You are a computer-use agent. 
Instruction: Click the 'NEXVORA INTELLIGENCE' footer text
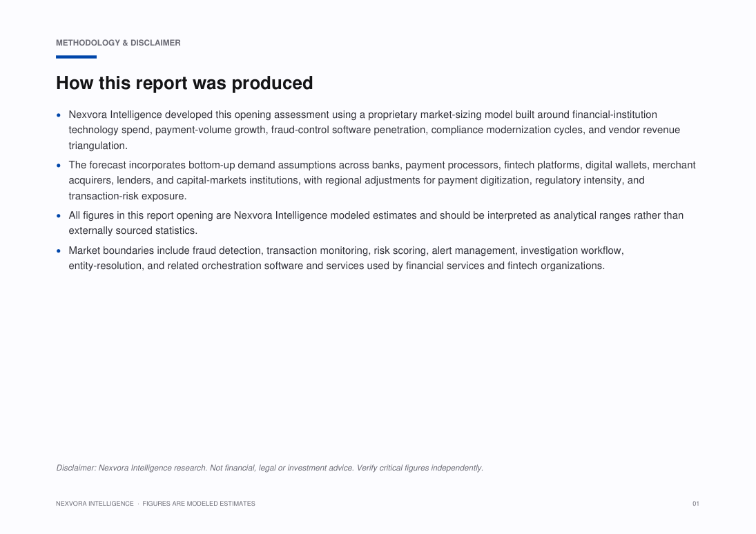(95, 504)
